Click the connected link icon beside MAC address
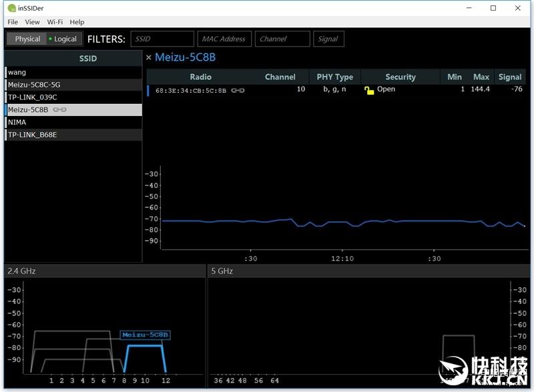The image size is (534, 392). (x=238, y=91)
